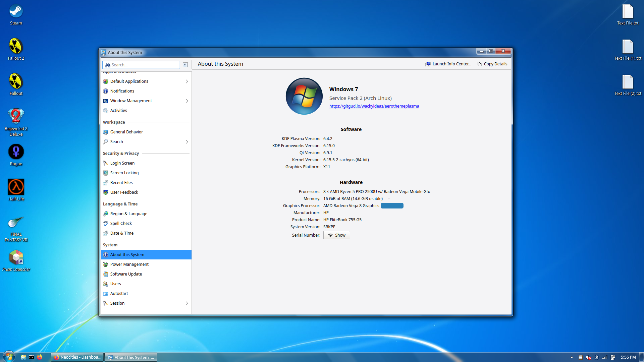Image resolution: width=644 pixels, height=362 pixels.
Task: Select the Half-Life desktop icon
Action: [16, 187]
